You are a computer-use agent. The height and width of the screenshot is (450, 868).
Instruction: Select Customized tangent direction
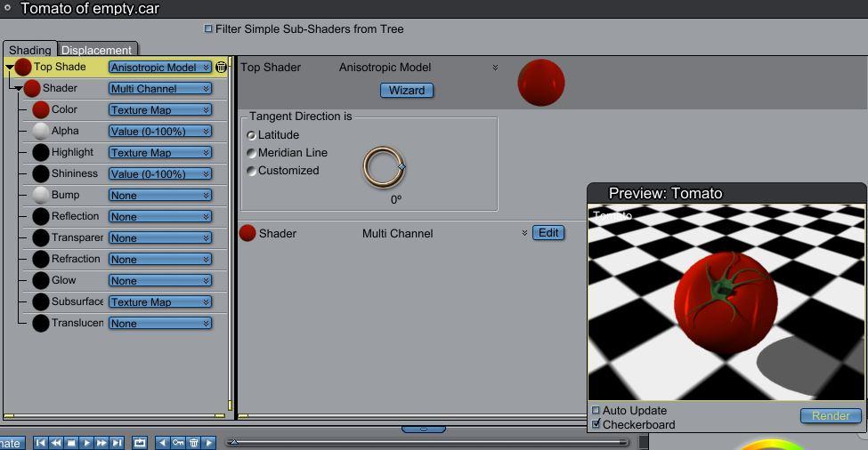(x=251, y=171)
